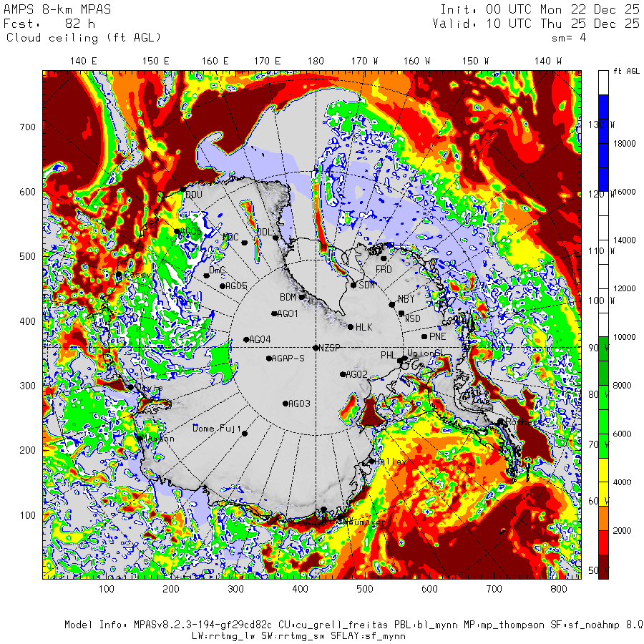Select the NBY station label
644x644 pixels.
pos(406,299)
